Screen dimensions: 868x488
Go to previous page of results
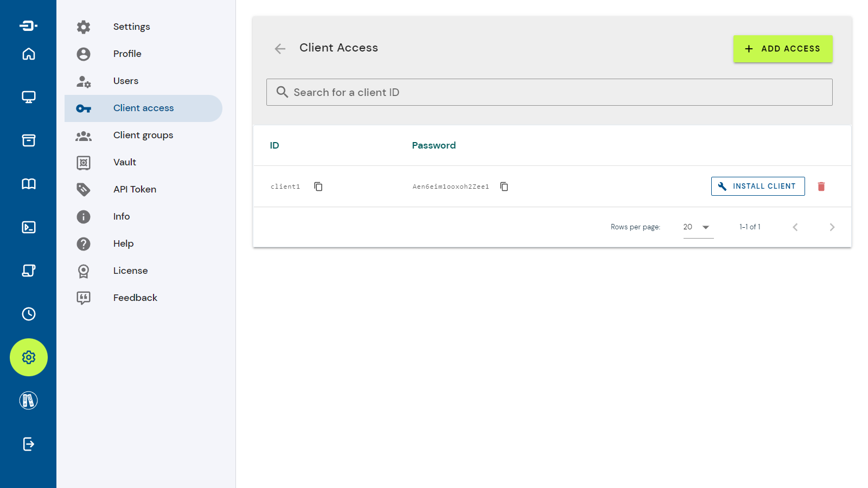795,227
